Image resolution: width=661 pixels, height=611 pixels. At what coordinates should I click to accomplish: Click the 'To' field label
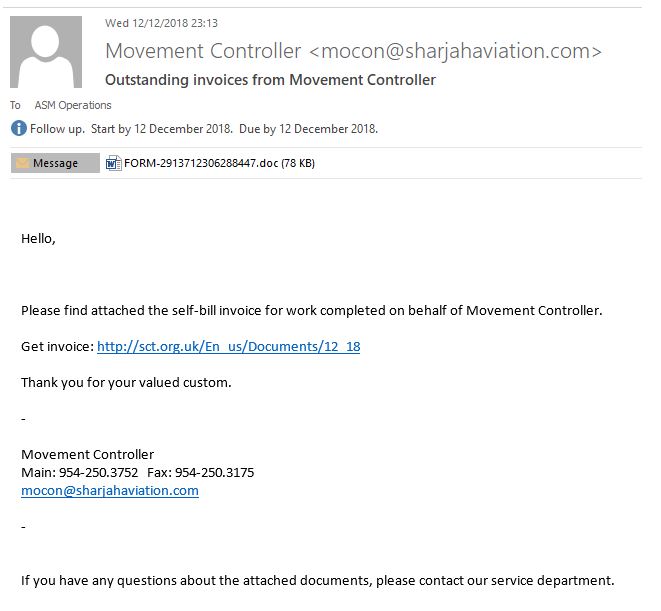(x=15, y=105)
